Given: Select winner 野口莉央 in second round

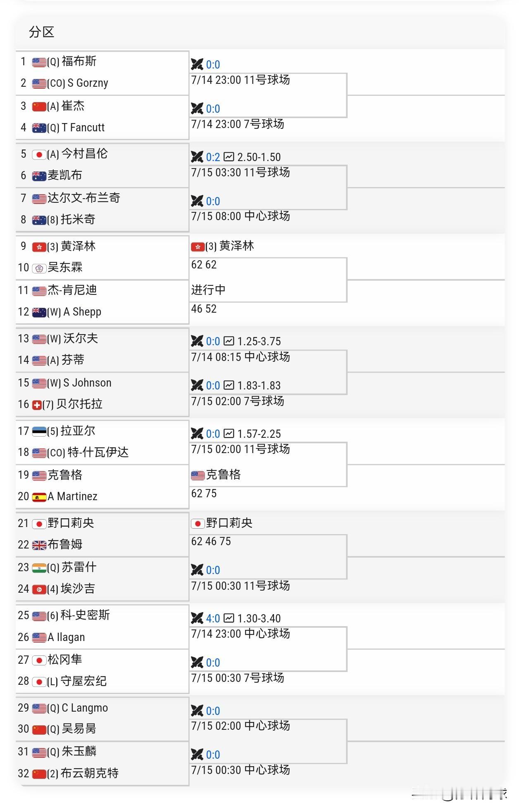Looking at the screenshot, I should (x=229, y=523).
